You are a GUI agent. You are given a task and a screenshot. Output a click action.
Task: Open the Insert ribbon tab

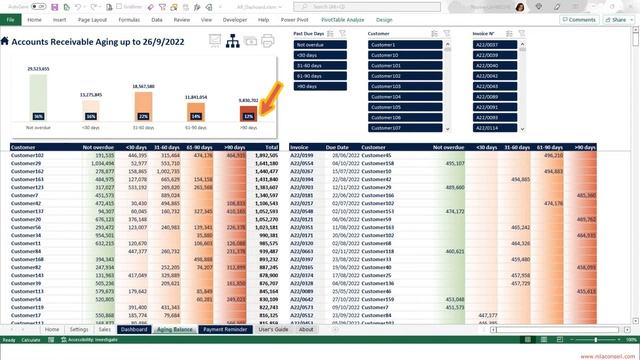[59, 20]
